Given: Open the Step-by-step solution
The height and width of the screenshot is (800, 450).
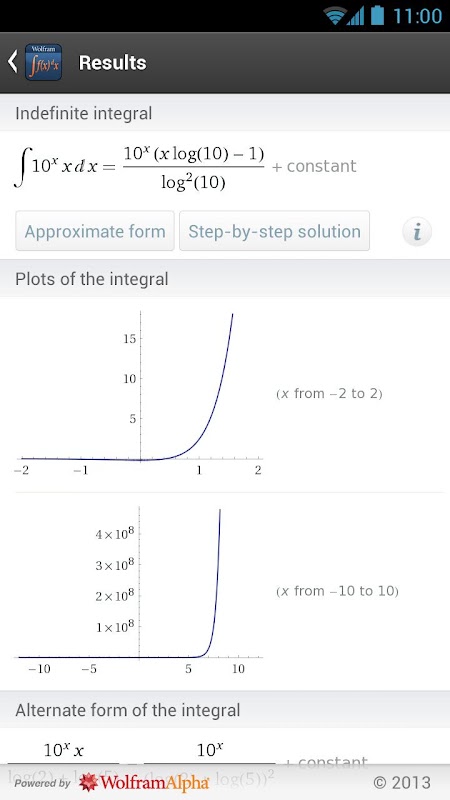Looking at the screenshot, I should coord(274,231).
